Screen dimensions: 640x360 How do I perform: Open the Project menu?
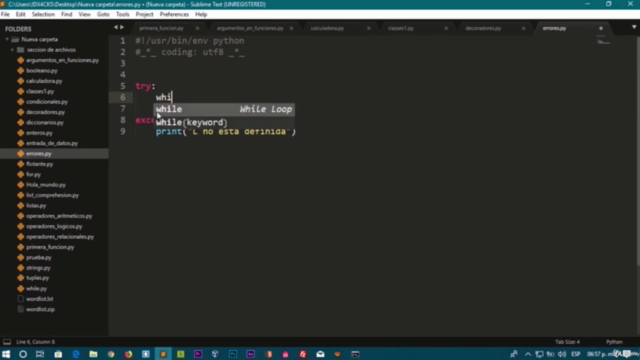point(144,14)
